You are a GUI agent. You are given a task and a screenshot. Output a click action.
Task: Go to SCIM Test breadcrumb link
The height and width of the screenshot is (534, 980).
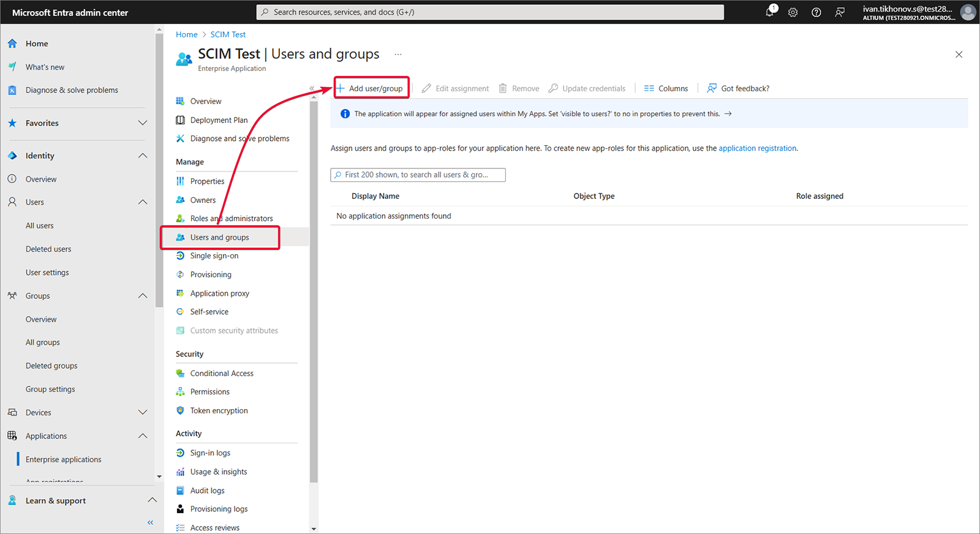228,34
